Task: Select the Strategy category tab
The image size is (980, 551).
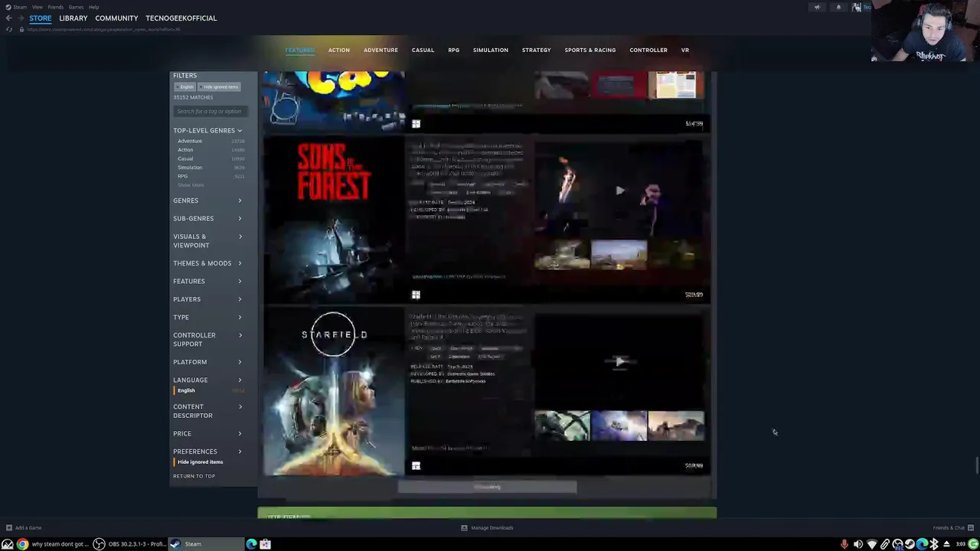Action: 536,50
